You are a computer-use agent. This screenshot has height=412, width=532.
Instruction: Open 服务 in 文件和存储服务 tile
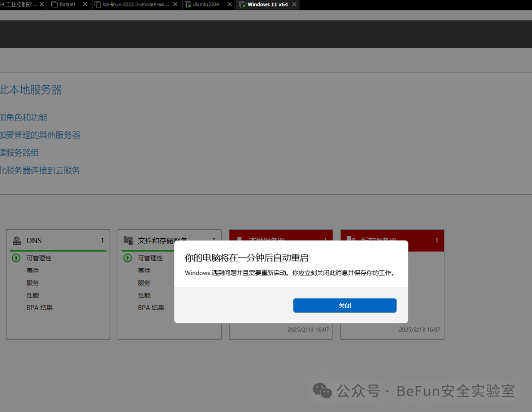pyautogui.click(x=144, y=283)
